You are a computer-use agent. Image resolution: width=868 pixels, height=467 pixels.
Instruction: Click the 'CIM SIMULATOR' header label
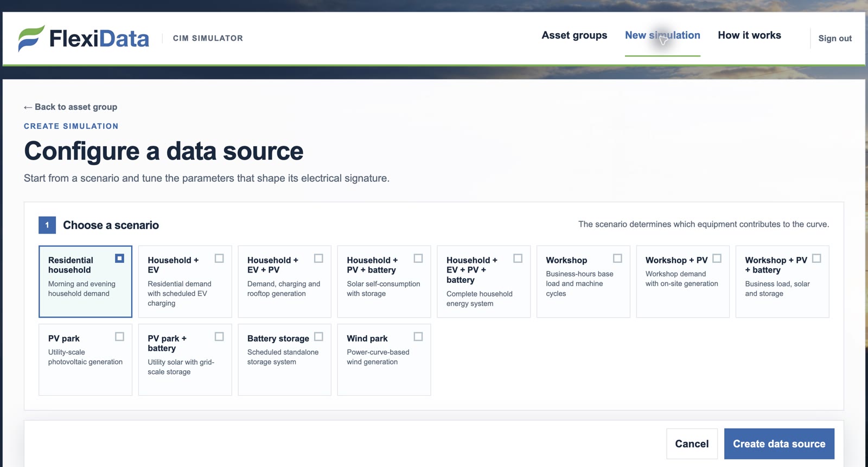[x=208, y=39]
